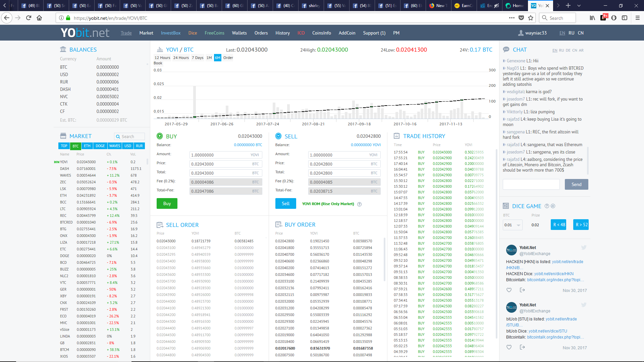Click the green Buy plus circle icon
644x362 pixels.
click(x=160, y=136)
